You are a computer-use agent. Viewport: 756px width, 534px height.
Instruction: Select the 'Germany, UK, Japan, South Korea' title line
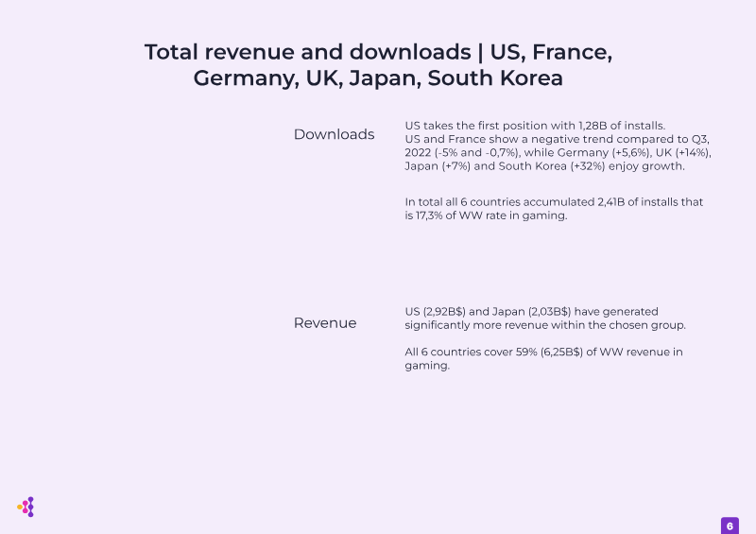378,78
